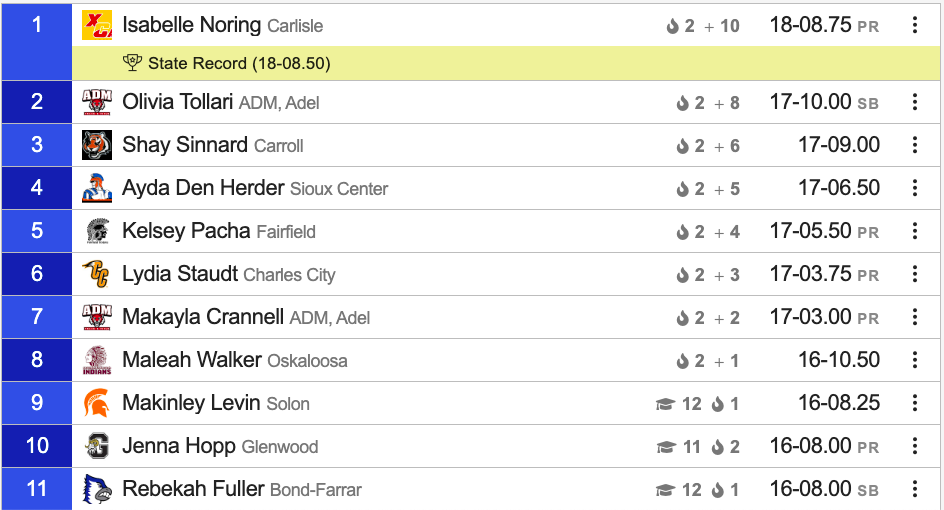The image size is (944, 510).
Task: Click the Carroll tiger logo icon
Action: pos(97,145)
